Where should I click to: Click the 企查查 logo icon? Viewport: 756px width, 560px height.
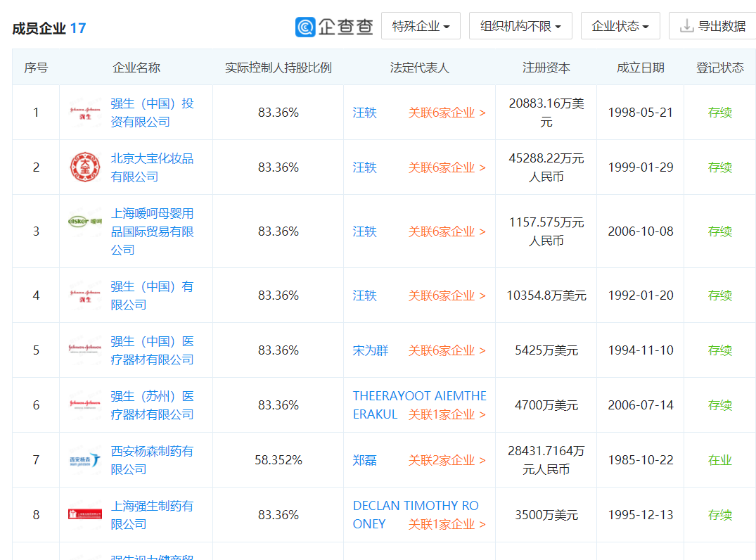pos(305,27)
